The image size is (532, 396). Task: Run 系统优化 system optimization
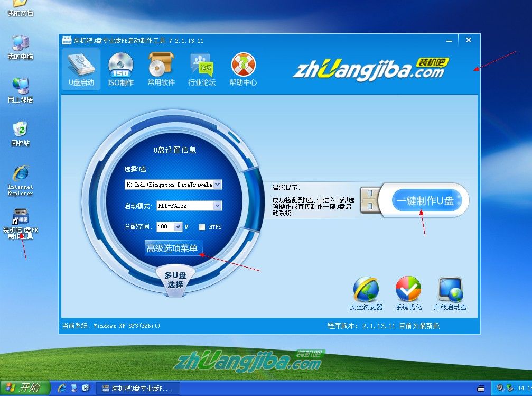point(408,291)
